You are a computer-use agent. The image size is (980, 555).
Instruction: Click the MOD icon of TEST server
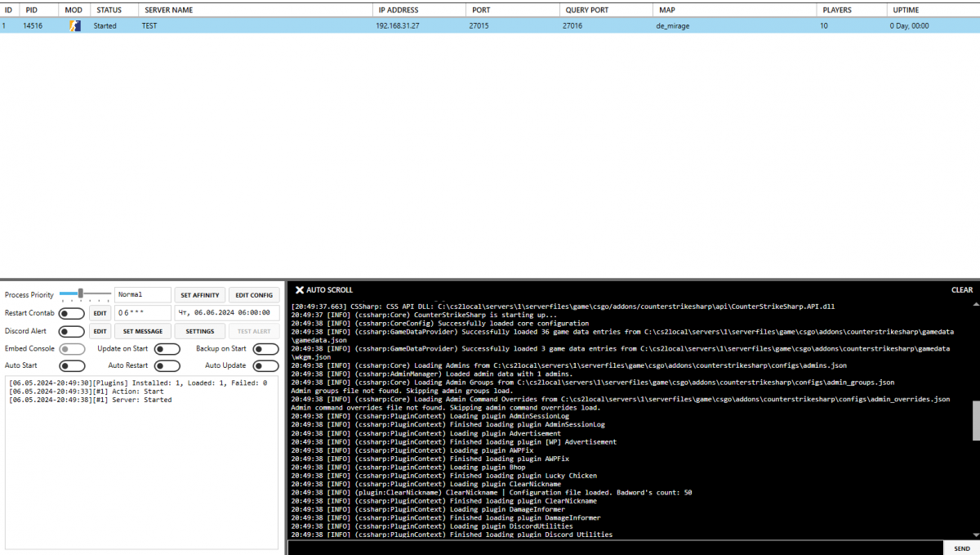74,26
